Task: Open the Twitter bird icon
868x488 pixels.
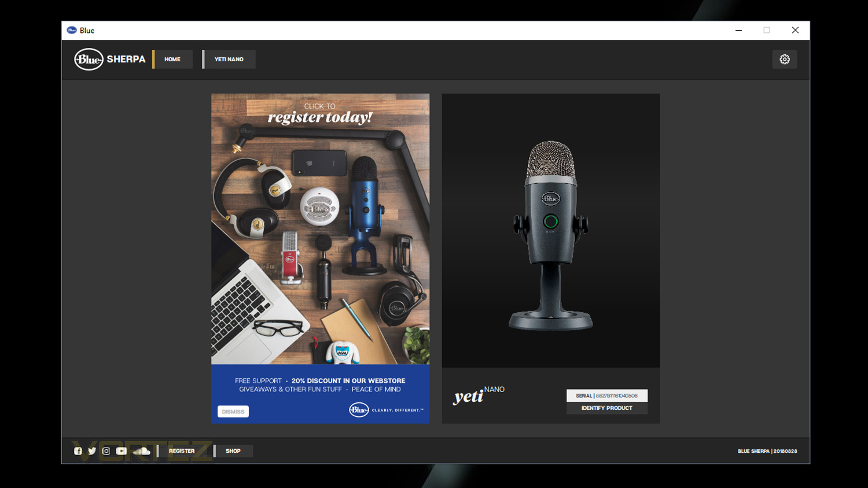Action: (x=92, y=451)
